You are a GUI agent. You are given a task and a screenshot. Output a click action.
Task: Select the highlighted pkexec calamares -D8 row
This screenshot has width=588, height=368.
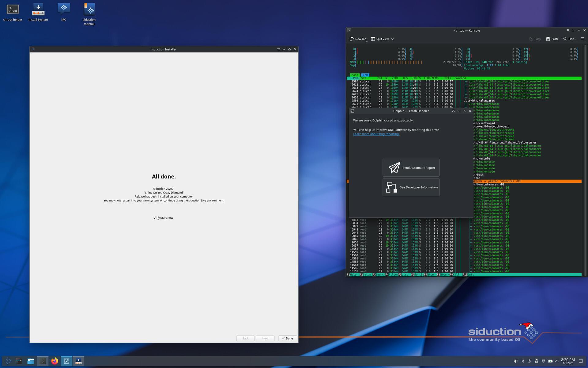coord(527,181)
